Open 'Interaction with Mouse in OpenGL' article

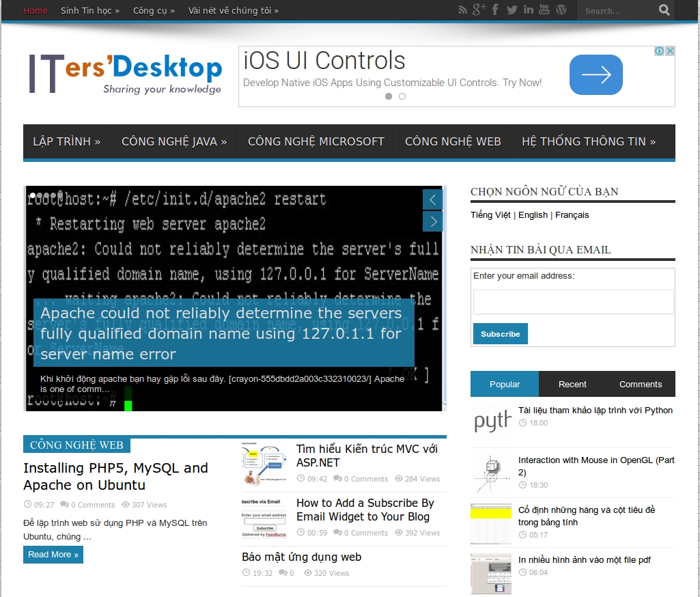(x=596, y=466)
